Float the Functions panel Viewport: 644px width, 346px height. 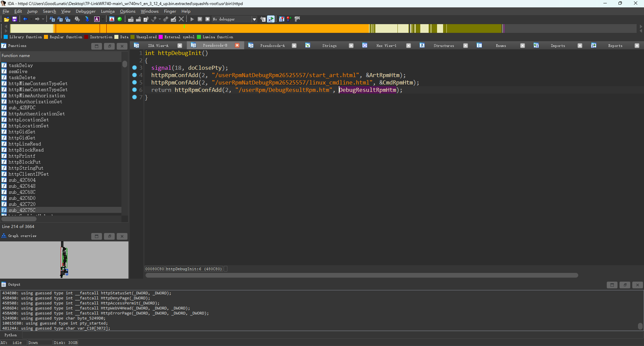pyautogui.click(x=109, y=46)
